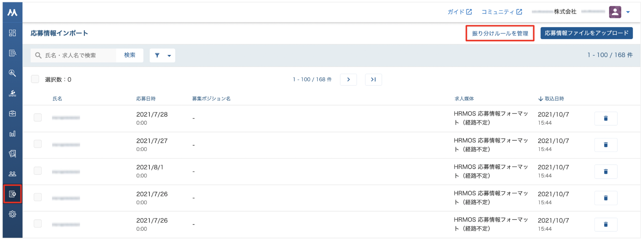Open the ガイド link

coord(459,12)
